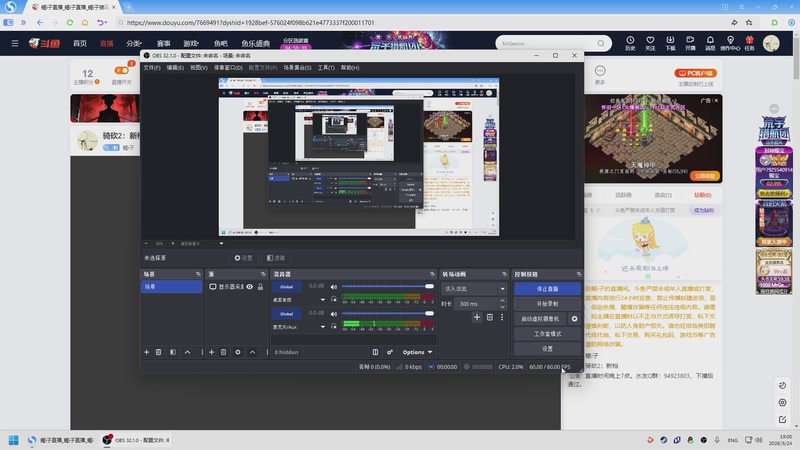Screen dimensions: 800x450
Task: Open the Douyu 消息 bell icon
Action: click(710, 43)
